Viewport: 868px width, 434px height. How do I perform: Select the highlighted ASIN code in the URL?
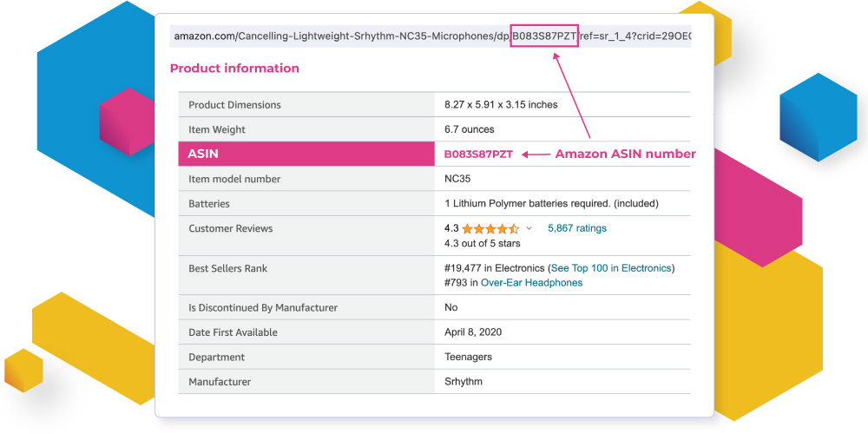[544, 36]
